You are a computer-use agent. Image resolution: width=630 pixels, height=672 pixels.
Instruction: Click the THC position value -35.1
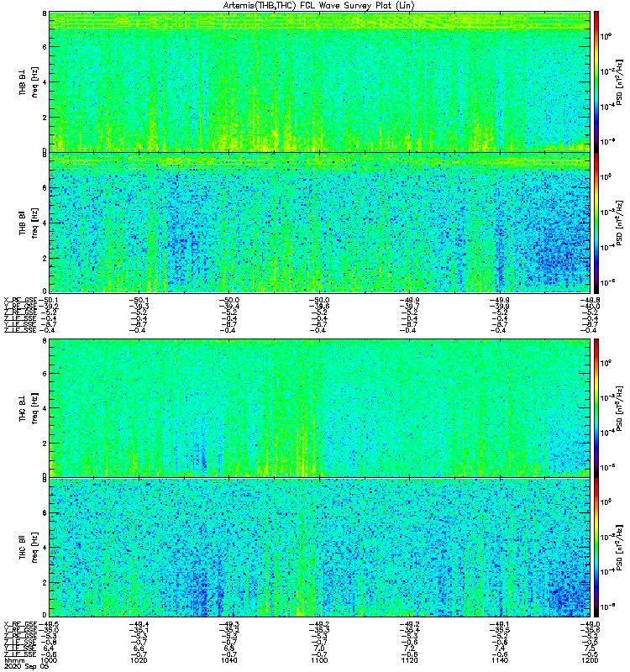pos(139,630)
